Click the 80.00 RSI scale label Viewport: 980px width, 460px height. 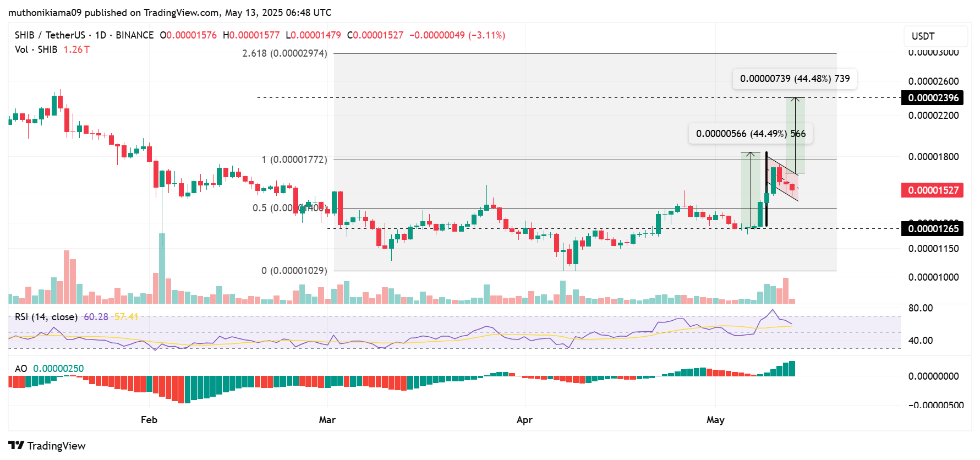[920, 308]
